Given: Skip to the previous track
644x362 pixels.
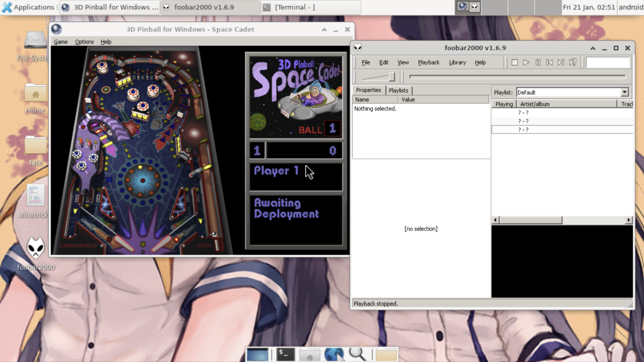Looking at the screenshot, I should pos(549,63).
